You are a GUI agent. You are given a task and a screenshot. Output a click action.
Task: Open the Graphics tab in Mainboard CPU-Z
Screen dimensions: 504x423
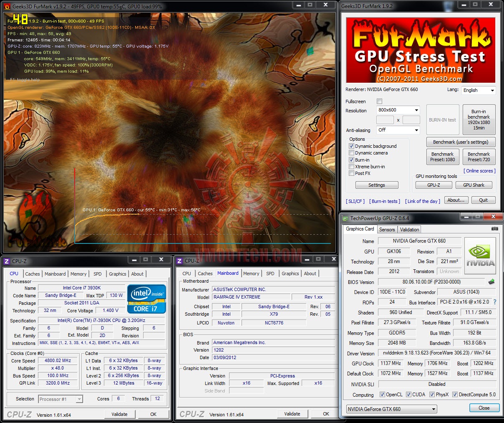[290, 274]
